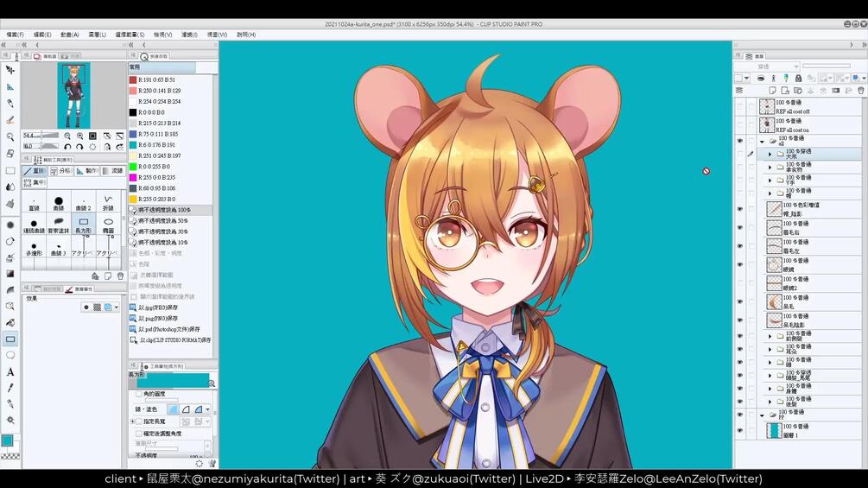The height and width of the screenshot is (488, 868).
Task: Toggle visibility eye of 鼻毛 layer
Action: (739, 301)
